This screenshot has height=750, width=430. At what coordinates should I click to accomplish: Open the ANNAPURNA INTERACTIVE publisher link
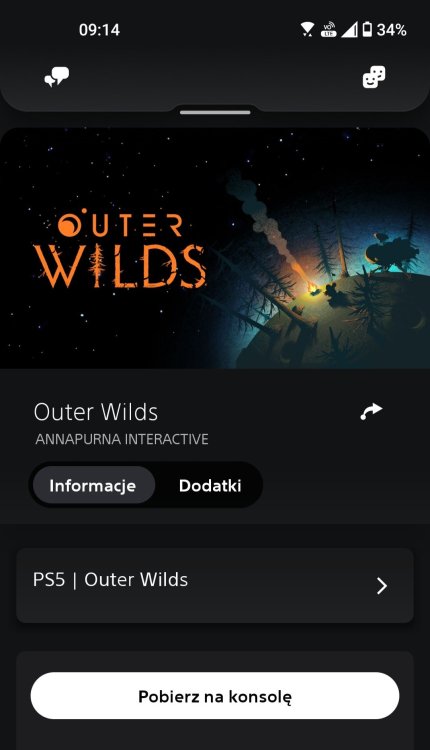121,439
